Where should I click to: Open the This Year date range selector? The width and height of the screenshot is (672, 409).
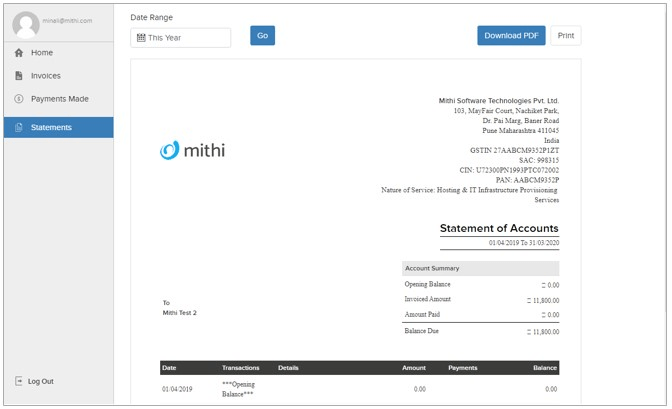(x=180, y=38)
